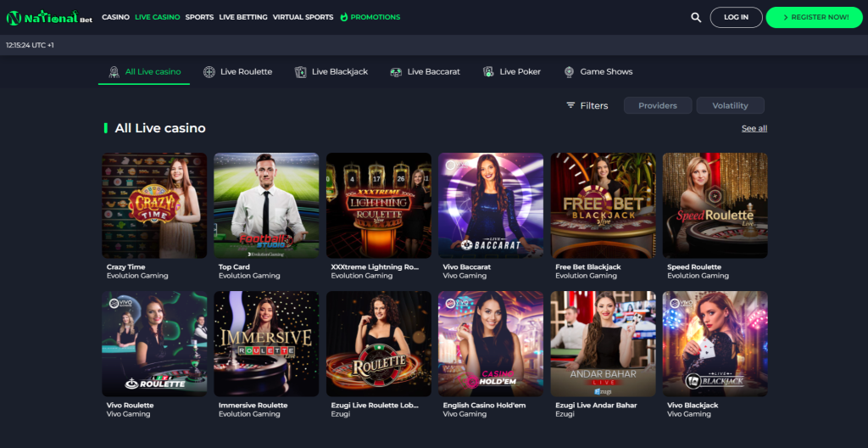Screen dimensions: 868x448
Task: Click the Live Poker chip icon
Action: (488, 72)
